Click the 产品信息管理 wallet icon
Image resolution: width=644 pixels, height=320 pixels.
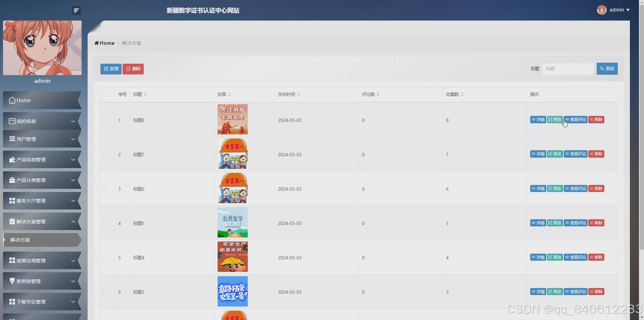12,160
